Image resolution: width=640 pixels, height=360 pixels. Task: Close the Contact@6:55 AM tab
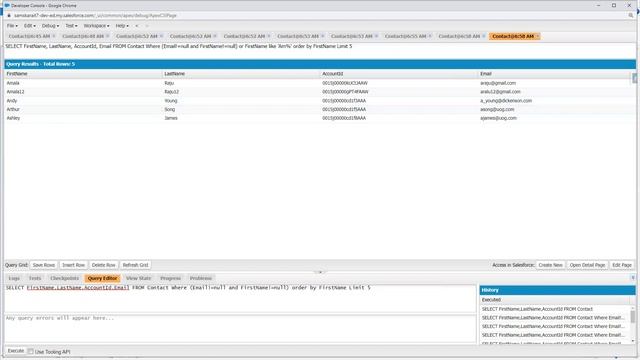coord(430,36)
